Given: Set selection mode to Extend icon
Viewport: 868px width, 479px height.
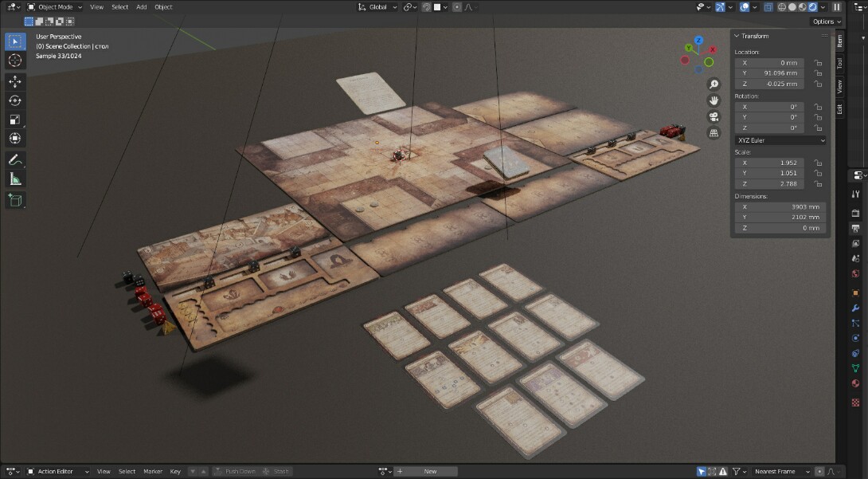Looking at the screenshot, I should [x=39, y=22].
